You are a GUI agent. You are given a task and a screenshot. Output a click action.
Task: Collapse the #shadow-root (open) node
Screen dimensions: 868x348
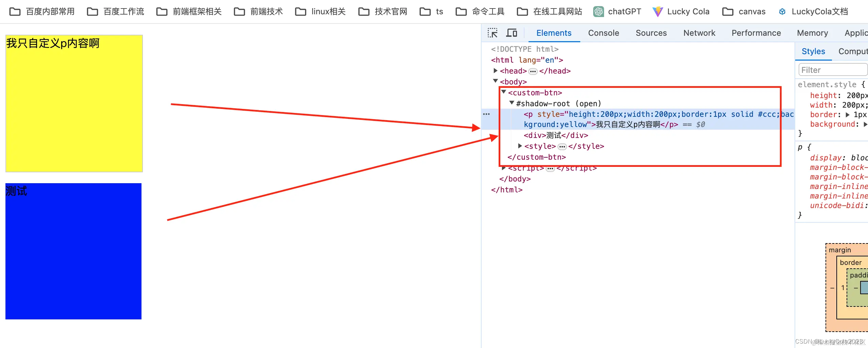click(x=512, y=103)
